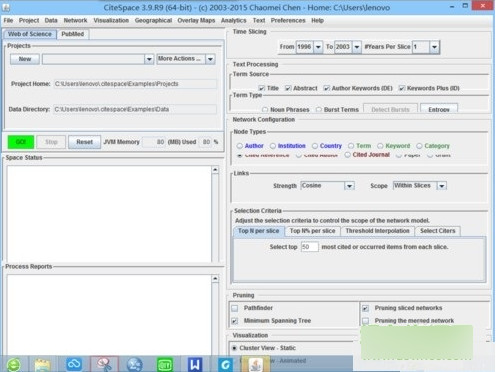This screenshot has height=372, width=496.
Task: Open the More Actions dropdown
Action: click(210, 59)
